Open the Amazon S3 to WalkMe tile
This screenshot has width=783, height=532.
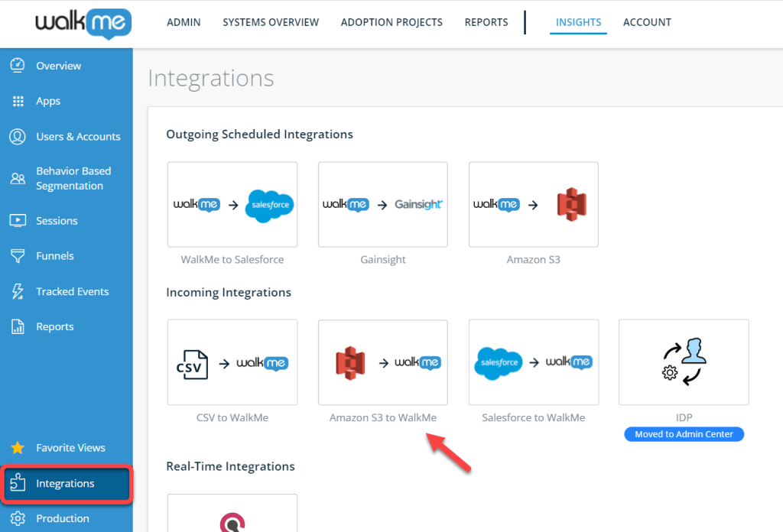382,362
